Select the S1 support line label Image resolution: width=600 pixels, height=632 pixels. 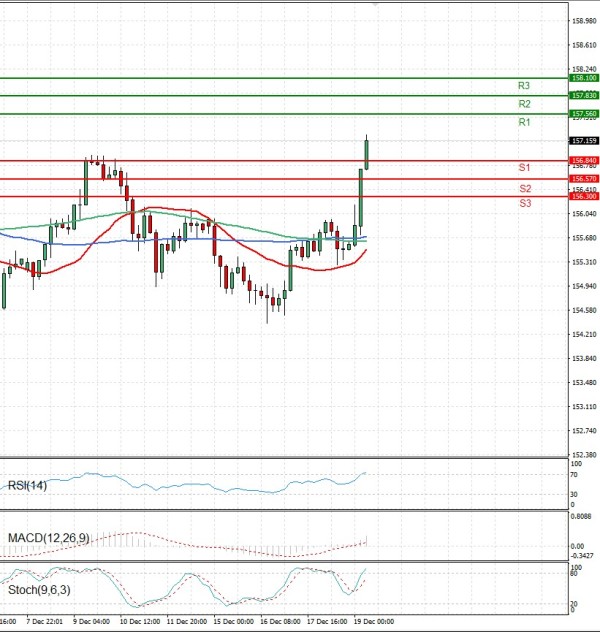tap(524, 167)
